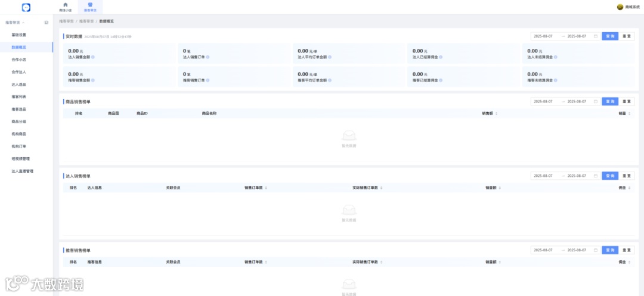The image size is (644, 296).
Task: Click info icon next to 推客已结算佣金
Action: (441, 80)
